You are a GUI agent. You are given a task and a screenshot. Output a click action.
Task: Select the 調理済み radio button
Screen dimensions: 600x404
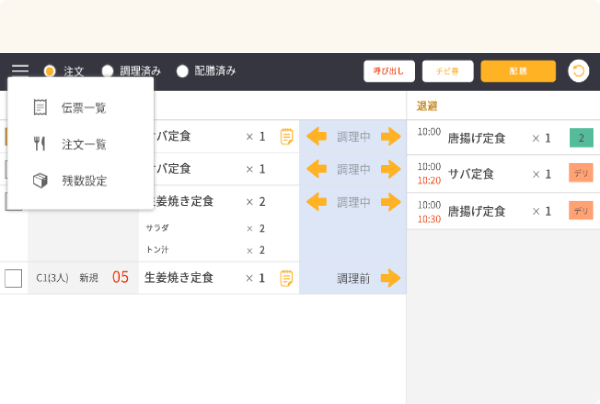(x=107, y=71)
